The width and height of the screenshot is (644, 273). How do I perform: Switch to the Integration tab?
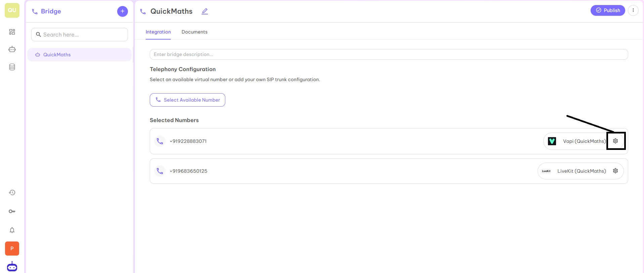tap(158, 32)
